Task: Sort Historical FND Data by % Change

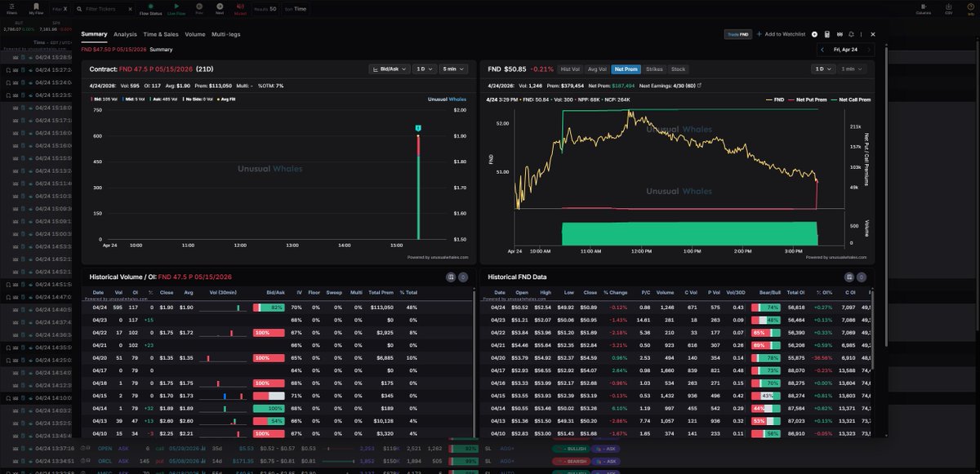Action: (614, 292)
